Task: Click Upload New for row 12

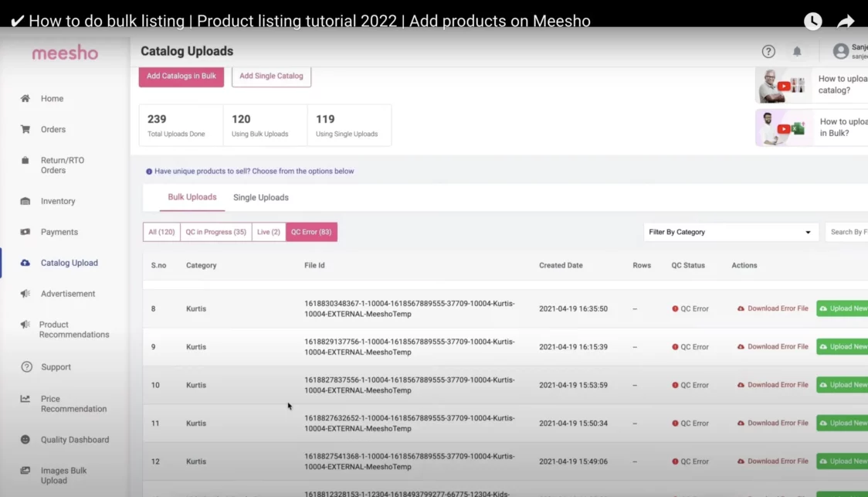Action: (x=842, y=461)
